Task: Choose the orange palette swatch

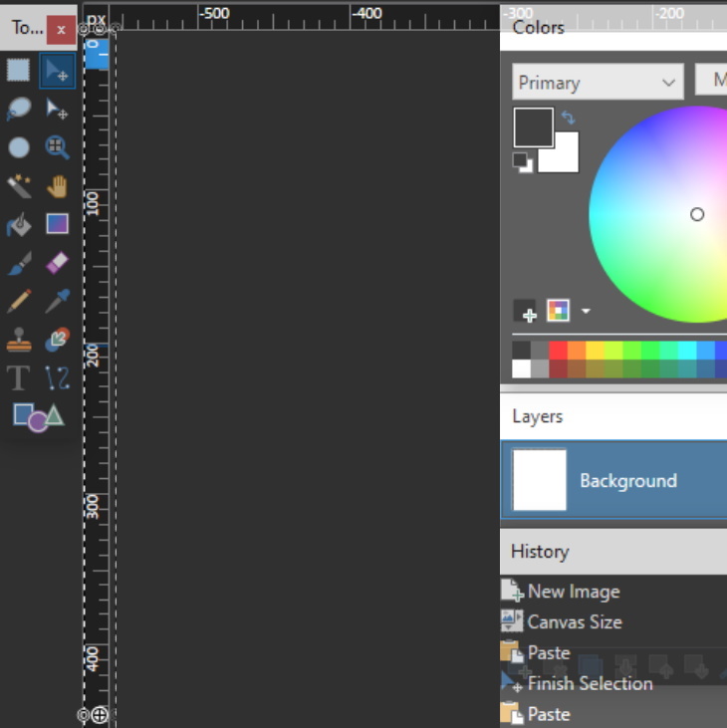Action: click(x=576, y=351)
